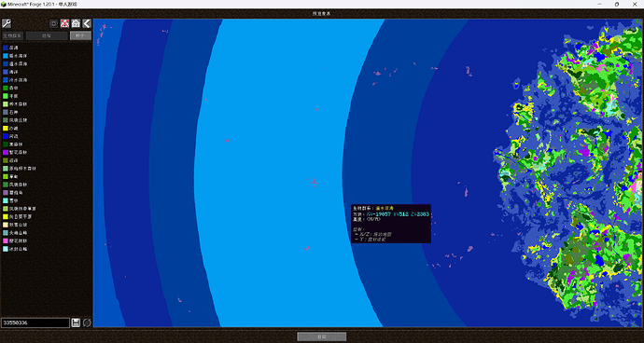
Task: Select the 温水深海 legend entry
Action: (x=15, y=63)
